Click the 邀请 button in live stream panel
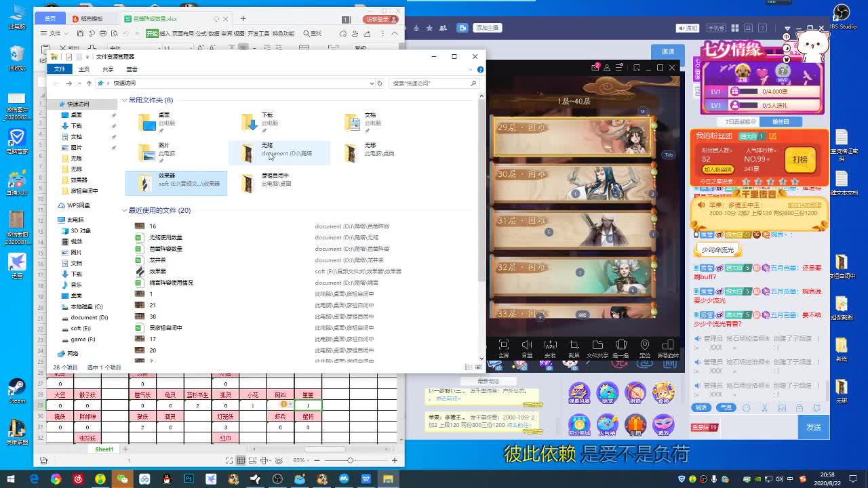 pyautogui.click(x=668, y=52)
